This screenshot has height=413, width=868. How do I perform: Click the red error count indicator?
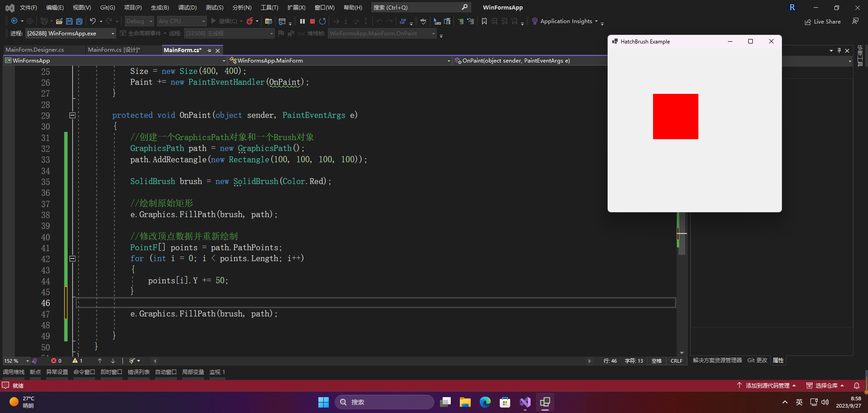(x=56, y=361)
